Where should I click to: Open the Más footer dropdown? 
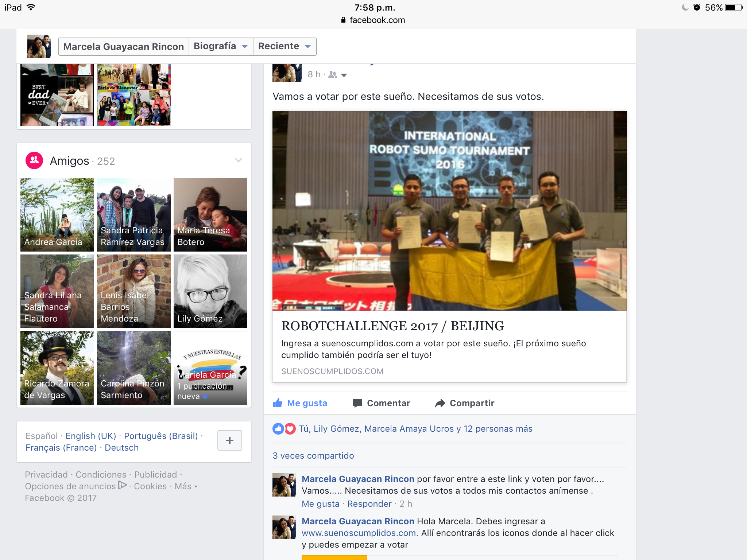click(186, 486)
